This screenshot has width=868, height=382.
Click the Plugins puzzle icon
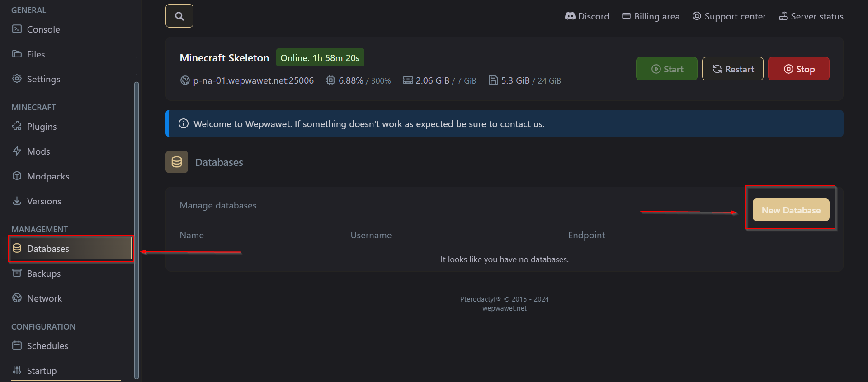[17, 126]
